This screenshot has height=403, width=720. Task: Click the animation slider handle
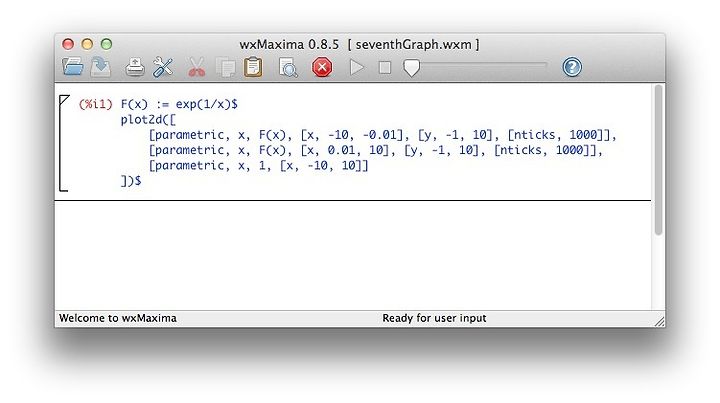[411, 68]
